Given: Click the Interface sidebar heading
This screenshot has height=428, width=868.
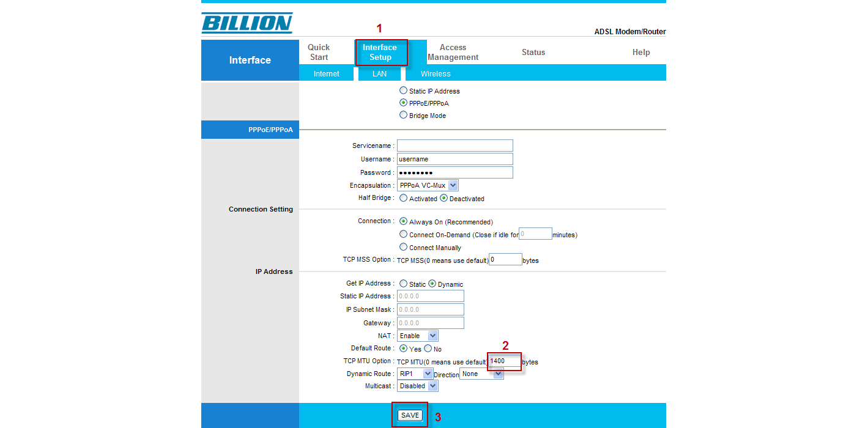Looking at the screenshot, I should point(250,60).
